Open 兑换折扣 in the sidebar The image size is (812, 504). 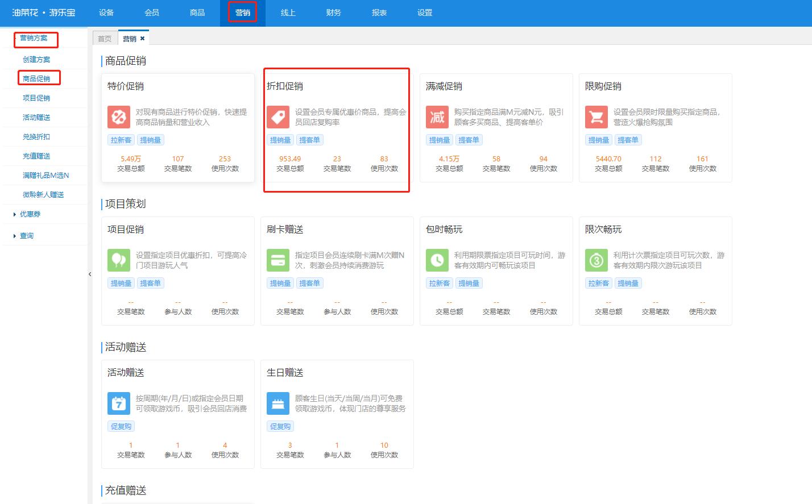[x=36, y=137]
